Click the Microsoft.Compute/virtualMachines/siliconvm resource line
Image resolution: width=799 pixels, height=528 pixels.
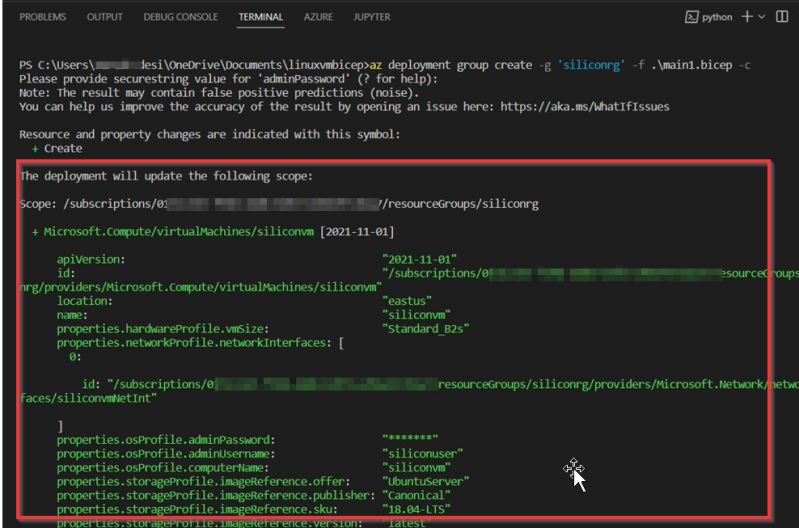tap(213, 232)
